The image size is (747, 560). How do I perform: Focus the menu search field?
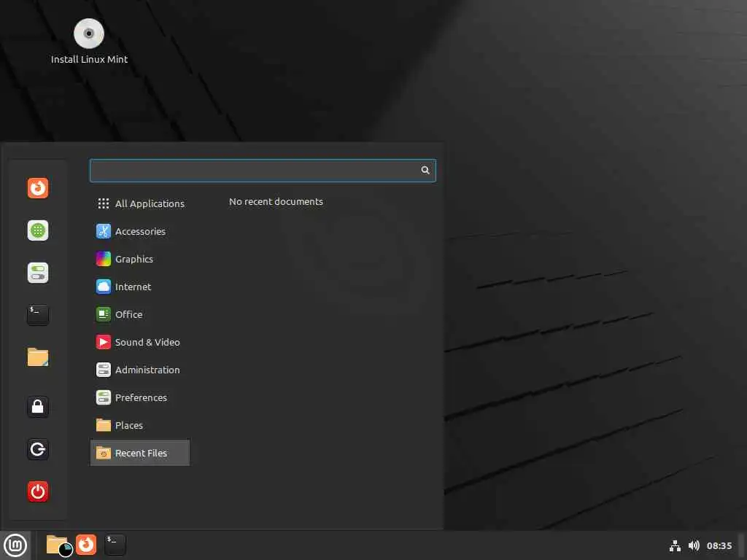click(x=263, y=171)
